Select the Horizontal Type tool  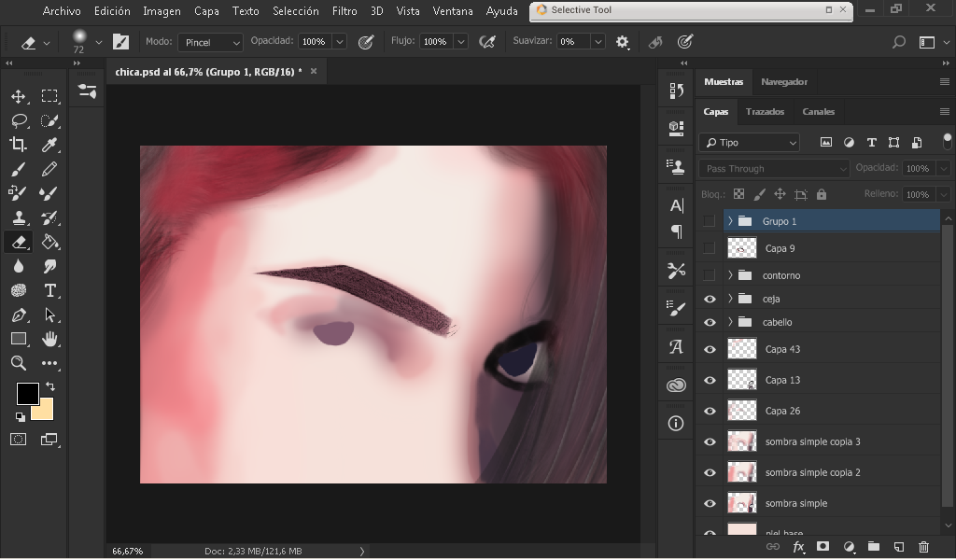[50, 290]
